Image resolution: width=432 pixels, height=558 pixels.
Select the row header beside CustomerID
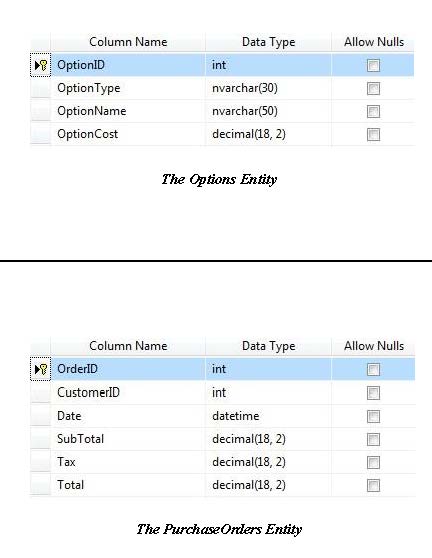41,393
